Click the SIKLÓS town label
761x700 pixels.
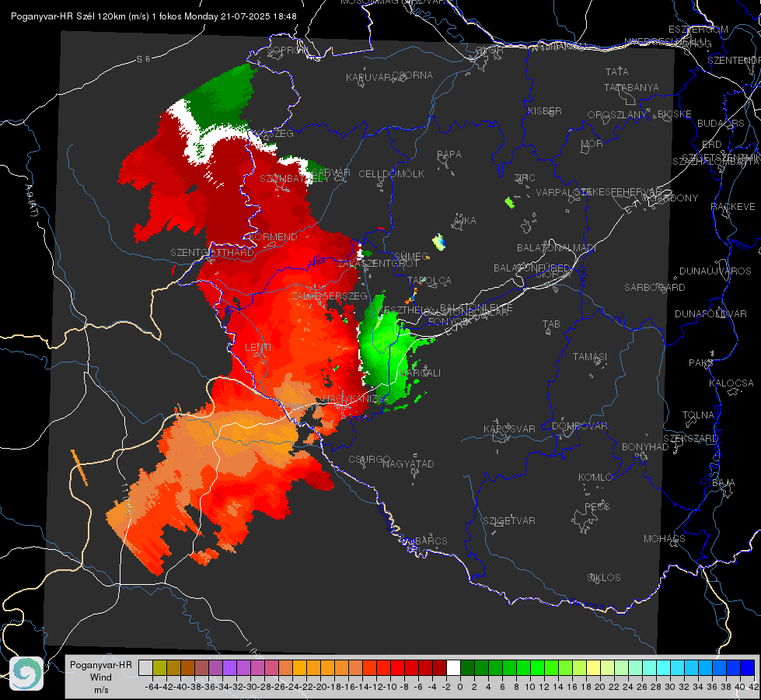pyautogui.click(x=604, y=578)
